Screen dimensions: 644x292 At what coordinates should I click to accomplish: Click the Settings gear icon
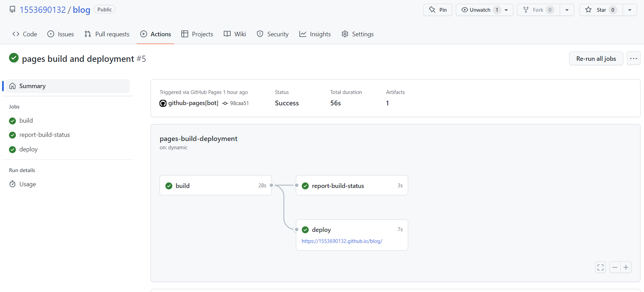tap(345, 34)
